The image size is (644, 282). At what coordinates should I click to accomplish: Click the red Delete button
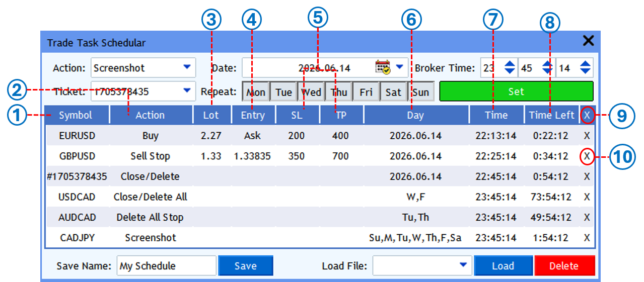click(x=564, y=266)
